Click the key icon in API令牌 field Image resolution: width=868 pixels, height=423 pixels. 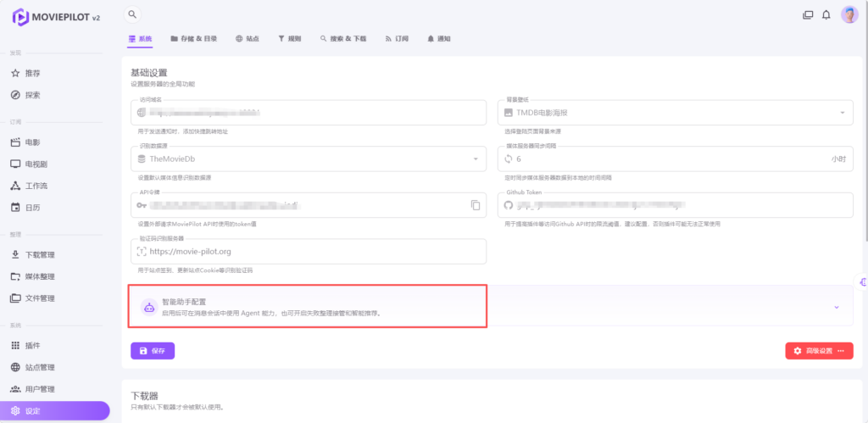[142, 205]
